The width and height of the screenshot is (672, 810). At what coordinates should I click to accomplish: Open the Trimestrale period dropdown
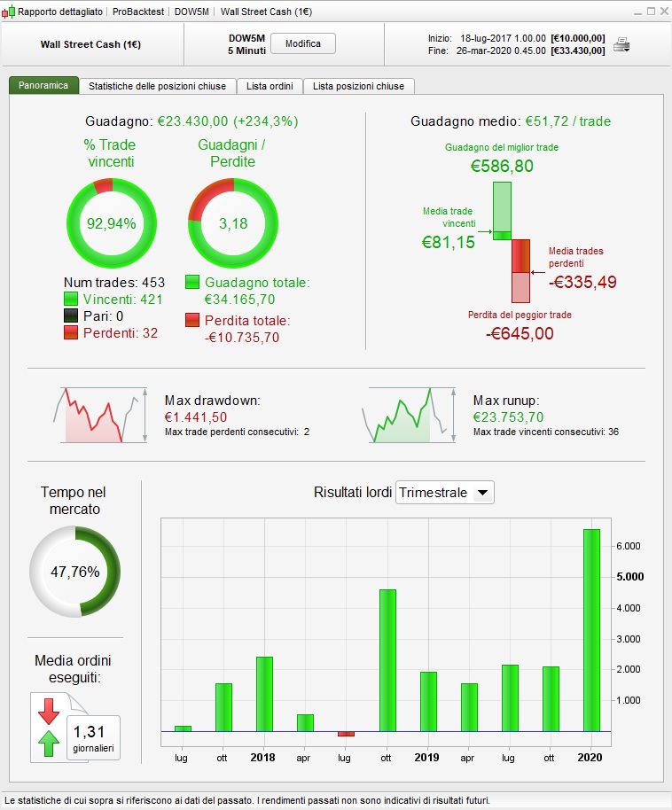(444, 493)
